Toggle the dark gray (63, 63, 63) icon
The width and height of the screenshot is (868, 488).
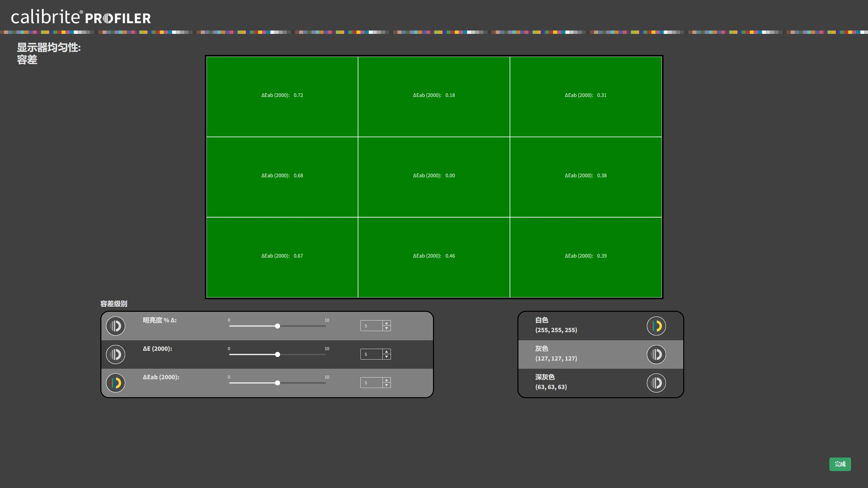(656, 383)
